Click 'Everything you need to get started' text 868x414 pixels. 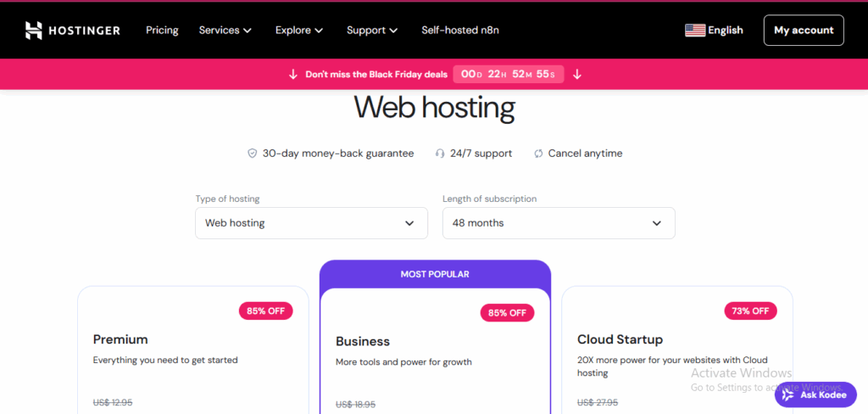click(x=165, y=361)
